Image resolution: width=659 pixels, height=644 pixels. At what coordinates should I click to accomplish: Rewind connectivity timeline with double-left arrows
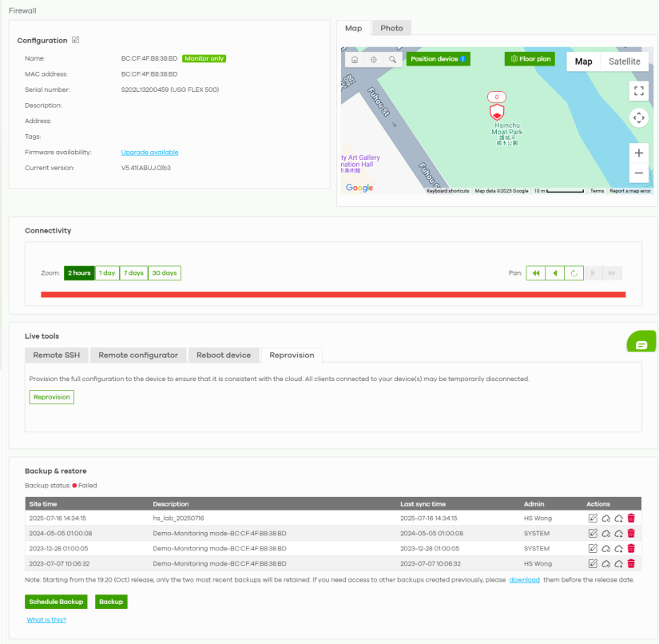536,273
